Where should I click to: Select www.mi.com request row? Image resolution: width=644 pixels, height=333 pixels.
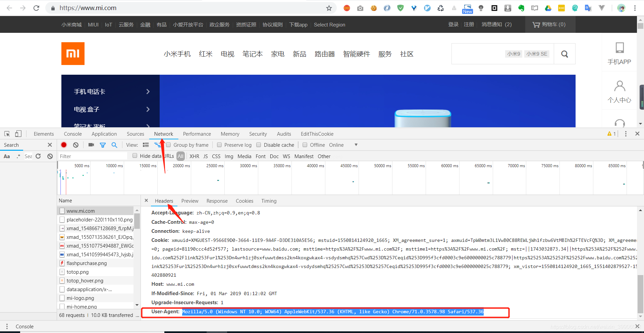point(96,211)
